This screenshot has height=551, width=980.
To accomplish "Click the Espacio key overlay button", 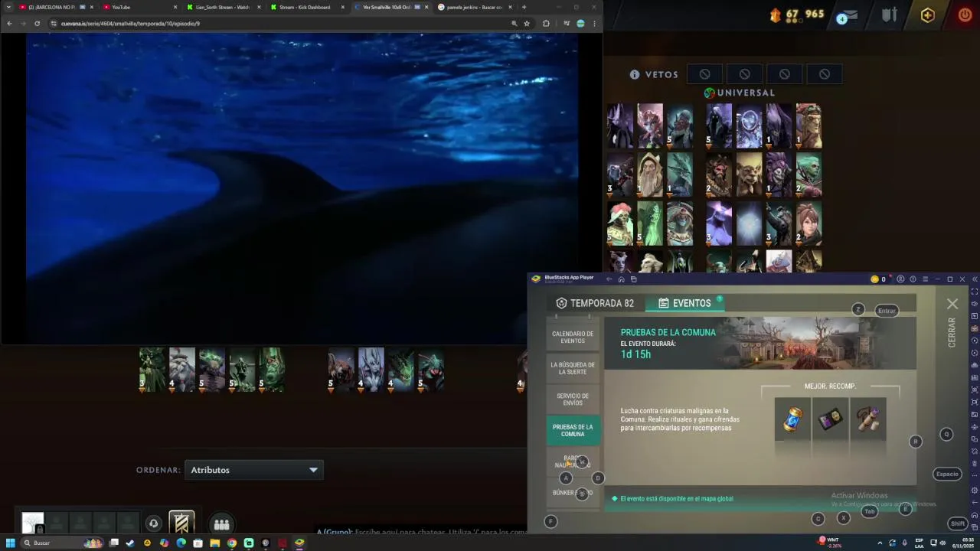I will tap(947, 474).
